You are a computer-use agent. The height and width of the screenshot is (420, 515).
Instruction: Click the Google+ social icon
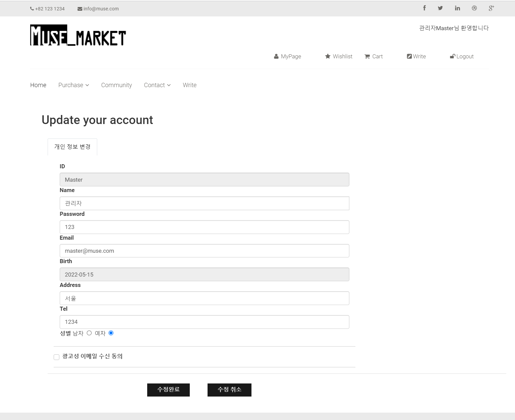(x=491, y=8)
